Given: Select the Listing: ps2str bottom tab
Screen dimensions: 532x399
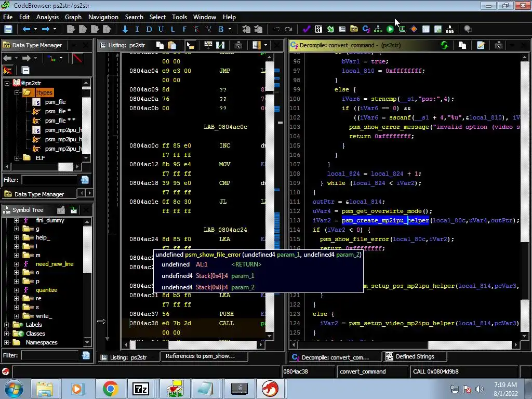Looking at the screenshot, I should [x=128, y=357].
